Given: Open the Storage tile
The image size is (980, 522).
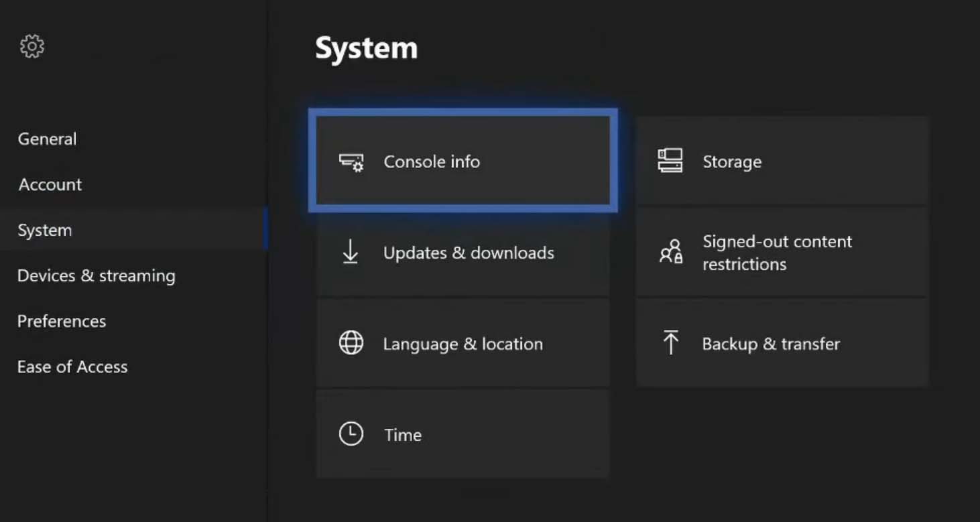Looking at the screenshot, I should (782, 161).
